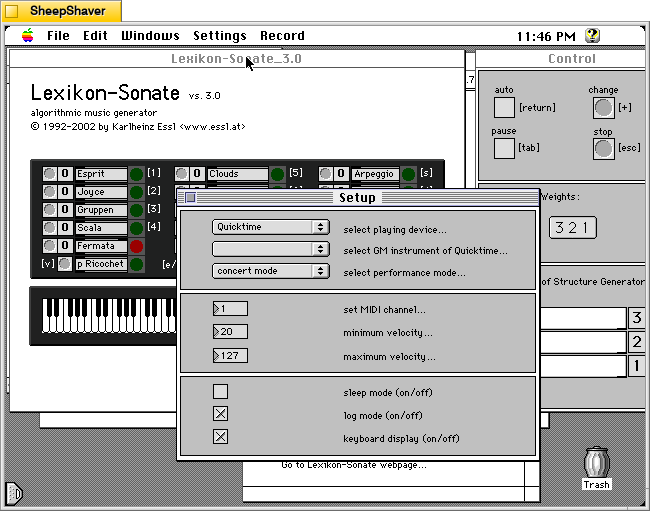Uncheck keyboard display checkbox
Image resolution: width=650 pixels, height=511 pixels.
(220, 436)
